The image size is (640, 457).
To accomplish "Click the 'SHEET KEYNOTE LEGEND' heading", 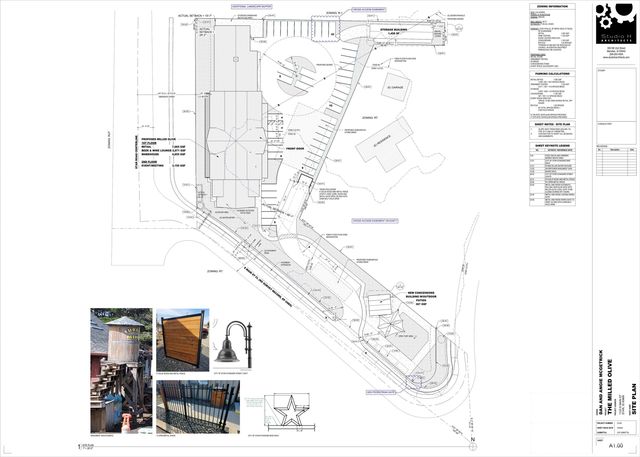I will coord(552,146).
